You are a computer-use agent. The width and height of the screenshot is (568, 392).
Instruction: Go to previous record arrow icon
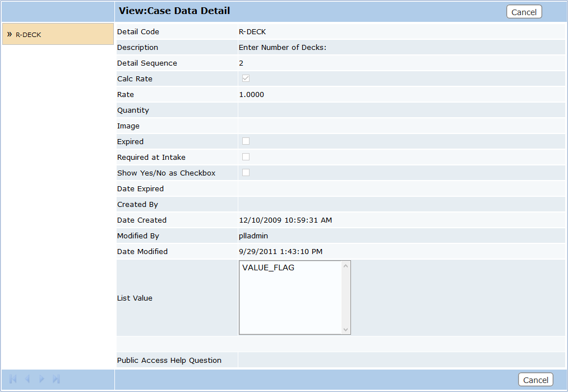pyautogui.click(x=27, y=379)
